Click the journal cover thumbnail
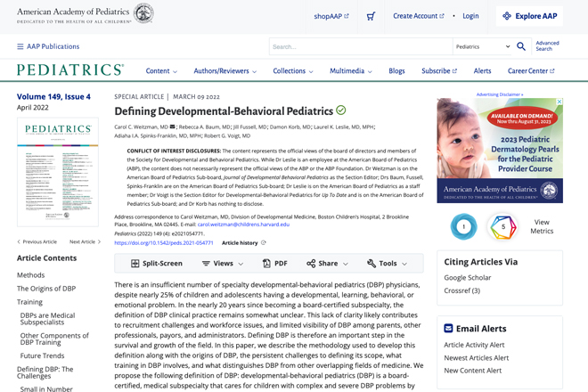Screen dimensions: 588x392 click(58, 172)
